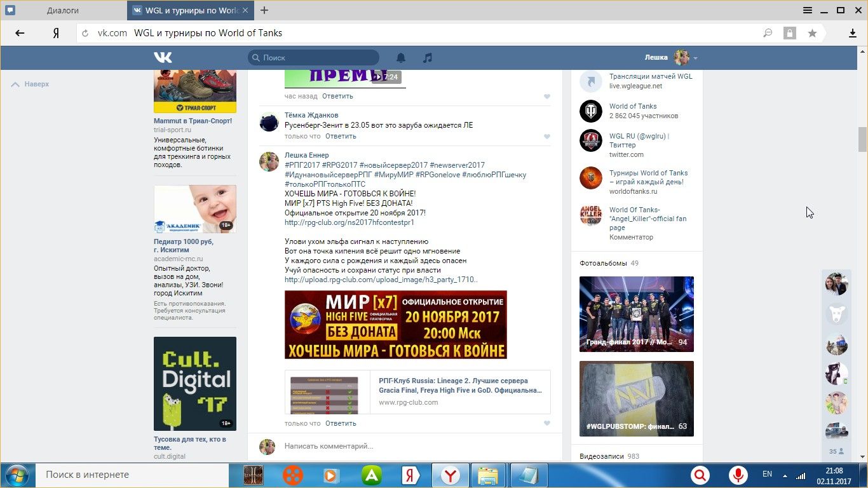This screenshot has width=868, height=488.
Task: Open #WGLPUBSTOMP photo album
Action: coord(636,398)
